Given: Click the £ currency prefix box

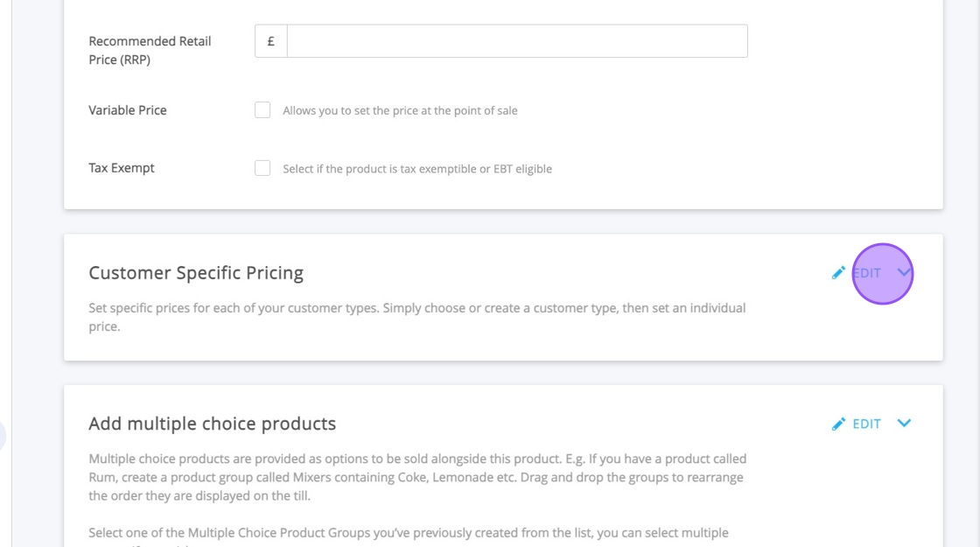Looking at the screenshot, I should (x=271, y=41).
